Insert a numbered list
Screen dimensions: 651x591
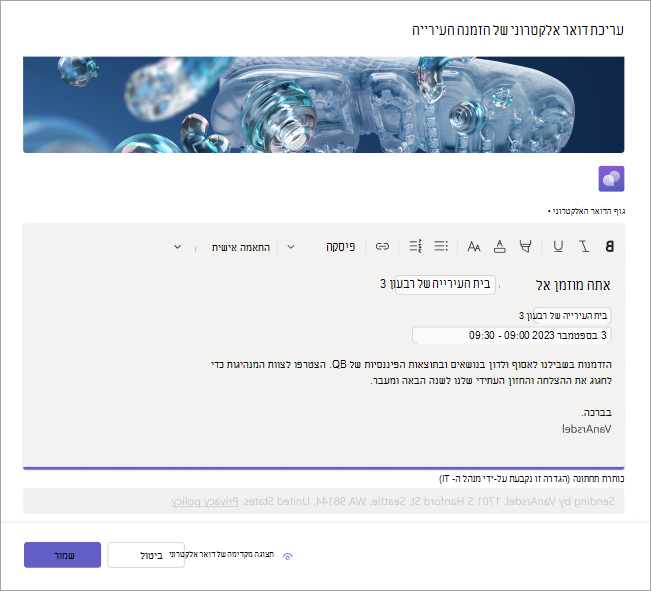415,246
